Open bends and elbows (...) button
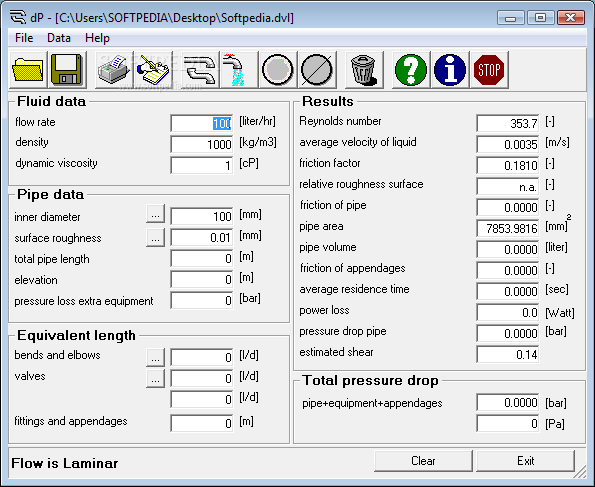 pos(155,358)
